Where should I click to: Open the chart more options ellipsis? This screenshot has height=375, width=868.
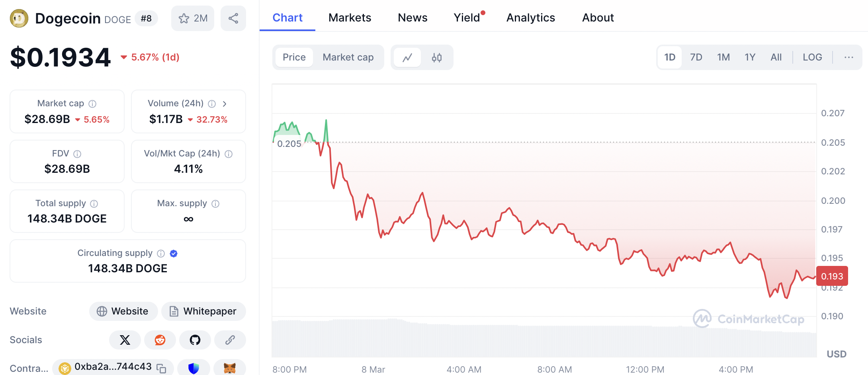click(x=849, y=57)
